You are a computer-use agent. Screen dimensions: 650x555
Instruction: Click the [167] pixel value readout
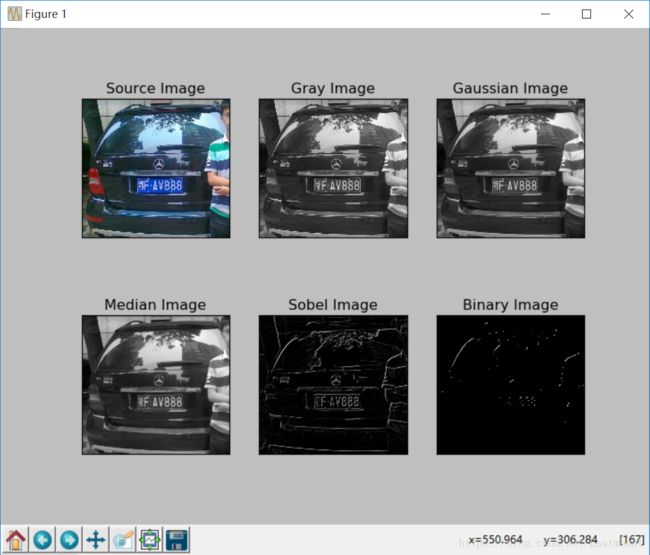pos(632,539)
